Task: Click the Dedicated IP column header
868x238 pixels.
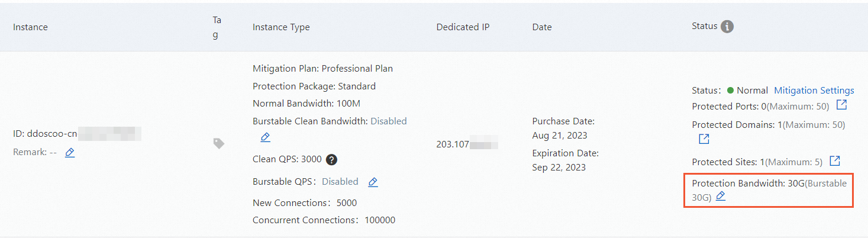Action: (463, 27)
